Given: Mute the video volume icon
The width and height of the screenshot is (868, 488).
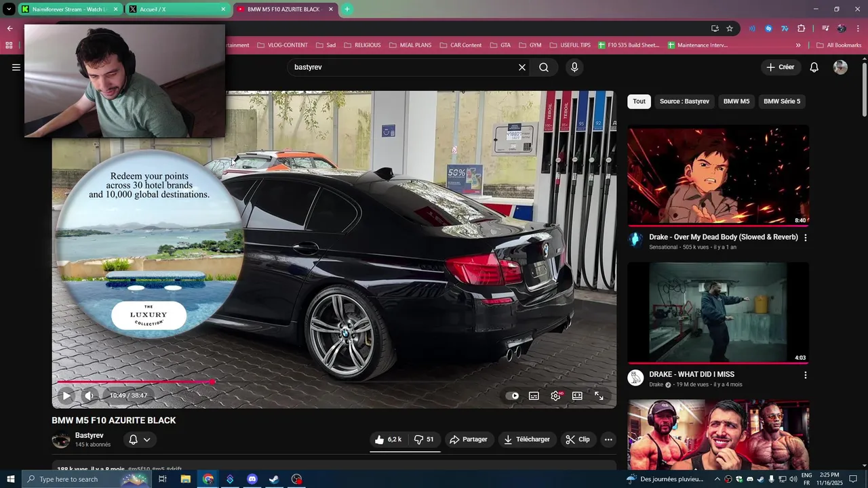Looking at the screenshot, I should pyautogui.click(x=89, y=396).
